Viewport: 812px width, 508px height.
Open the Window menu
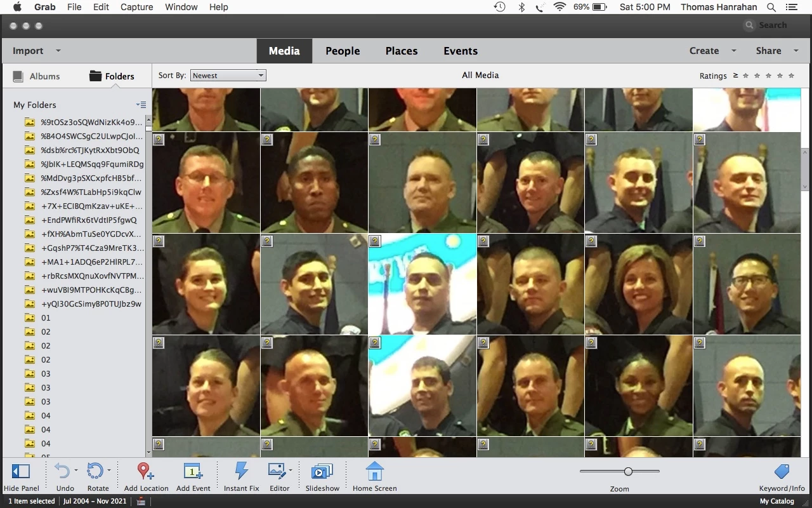pos(181,7)
